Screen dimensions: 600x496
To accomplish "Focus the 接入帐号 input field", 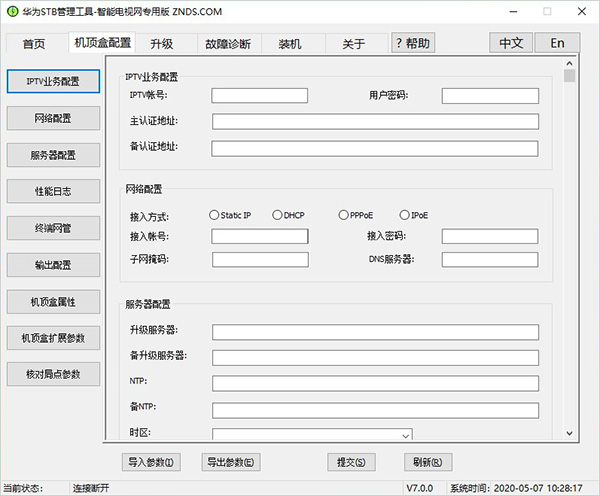I will tap(260, 236).
